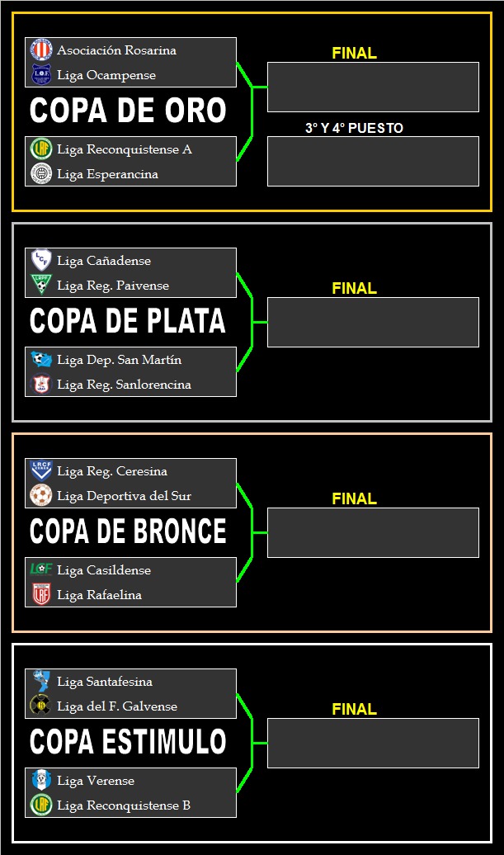
Task: Click the Liga Deportiva del Sur ball logo
Action: (41, 496)
